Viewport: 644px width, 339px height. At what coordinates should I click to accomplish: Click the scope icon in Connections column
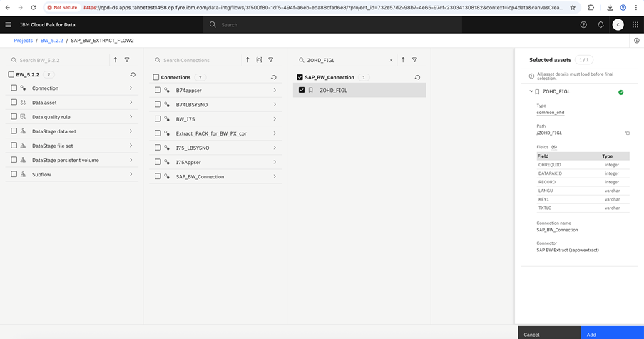(259, 59)
